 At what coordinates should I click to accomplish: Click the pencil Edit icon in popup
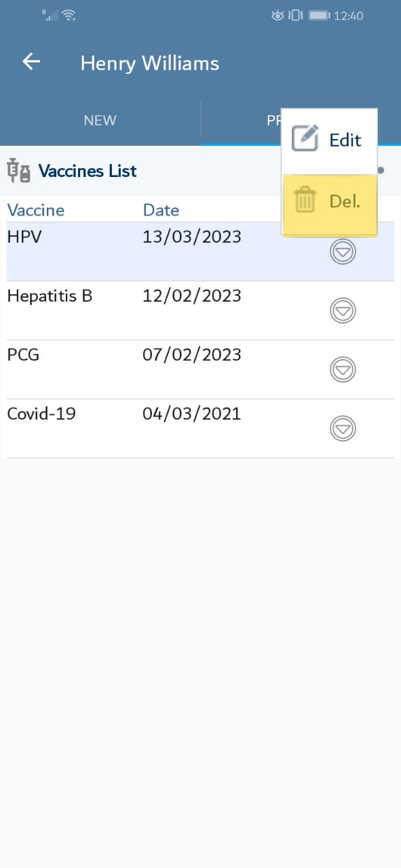(305, 138)
